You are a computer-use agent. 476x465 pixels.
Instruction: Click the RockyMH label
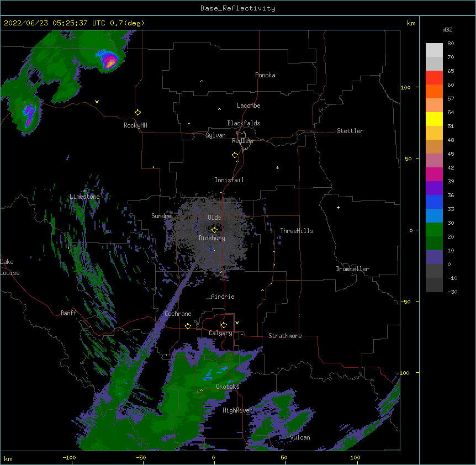pyautogui.click(x=135, y=125)
